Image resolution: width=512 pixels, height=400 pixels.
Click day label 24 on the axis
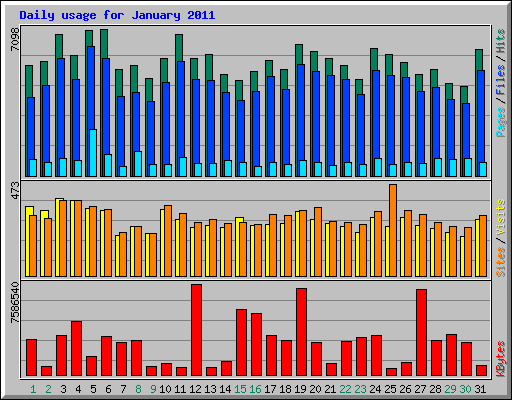(375, 389)
